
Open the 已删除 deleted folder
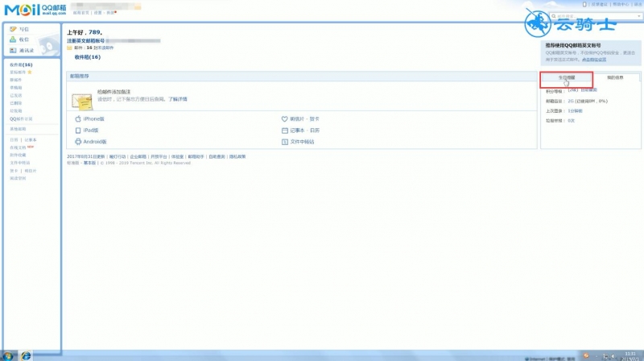pos(16,103)
